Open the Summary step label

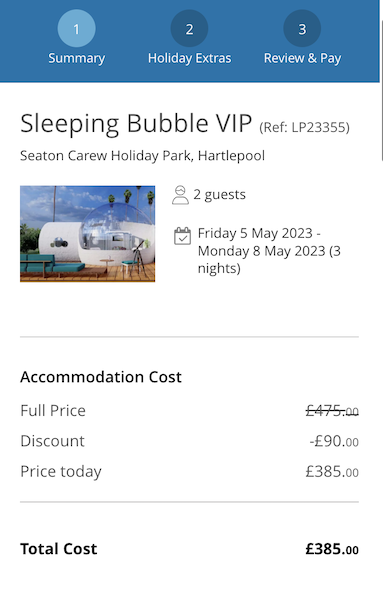76,58
